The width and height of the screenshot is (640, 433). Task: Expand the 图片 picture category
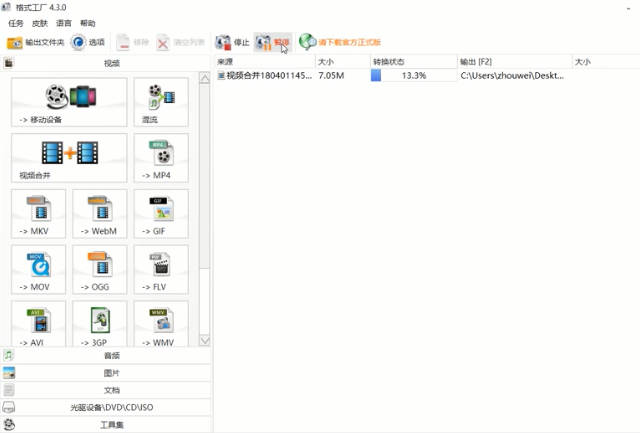click(x=106, y=373)
